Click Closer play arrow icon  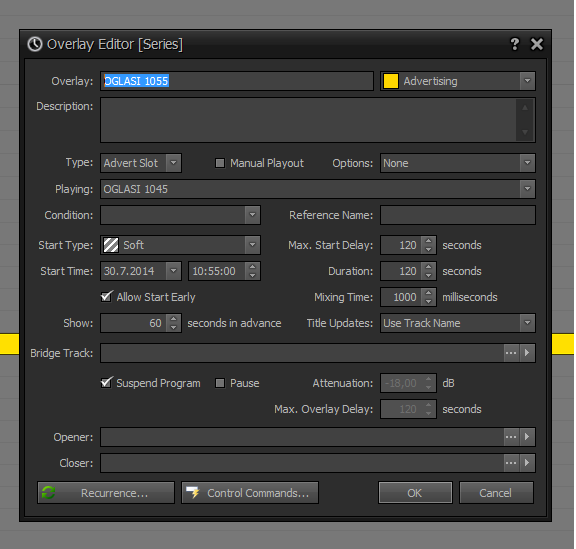coord(527,463)
